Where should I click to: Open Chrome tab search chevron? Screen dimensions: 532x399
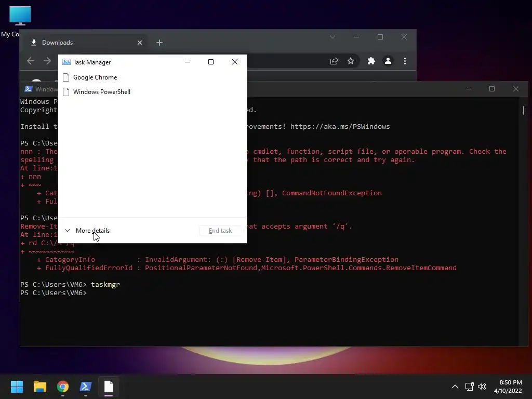332,37
